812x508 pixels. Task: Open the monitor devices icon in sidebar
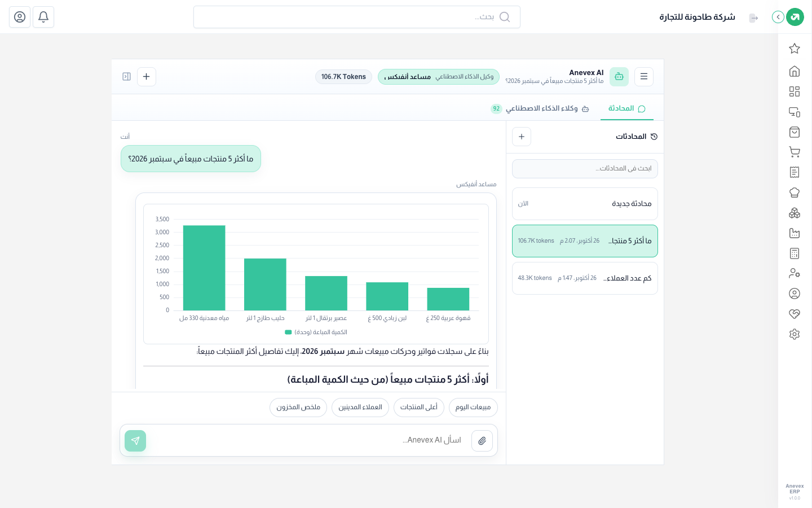(x=795, y=112)
